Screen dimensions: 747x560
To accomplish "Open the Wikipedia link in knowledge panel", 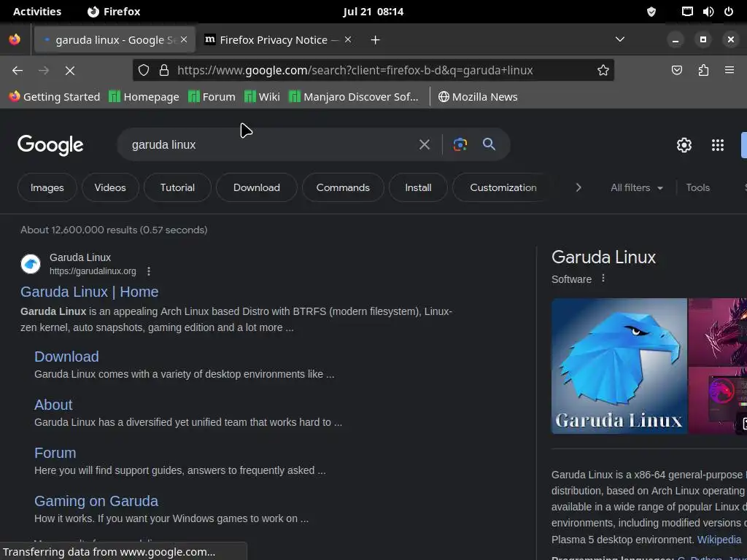I will [x=719, y=540].
